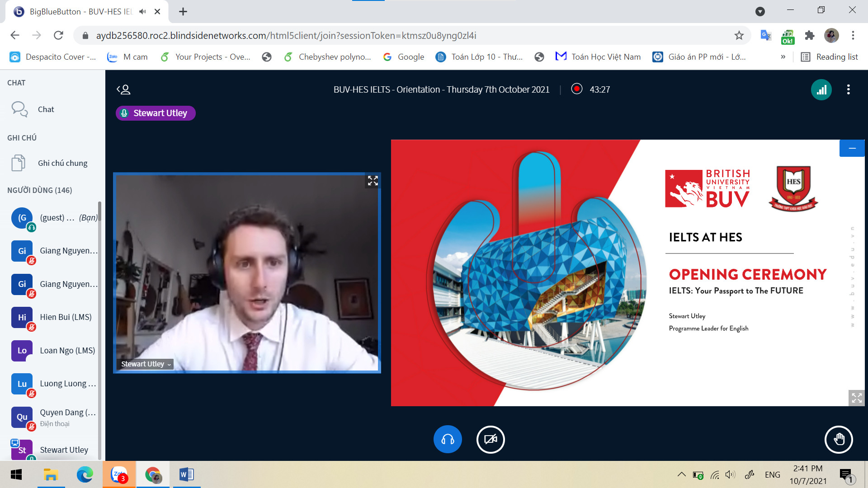Make the presentation fullscreen
The height and width of the screenshot is (488, 868).
[x=856, y=398]
